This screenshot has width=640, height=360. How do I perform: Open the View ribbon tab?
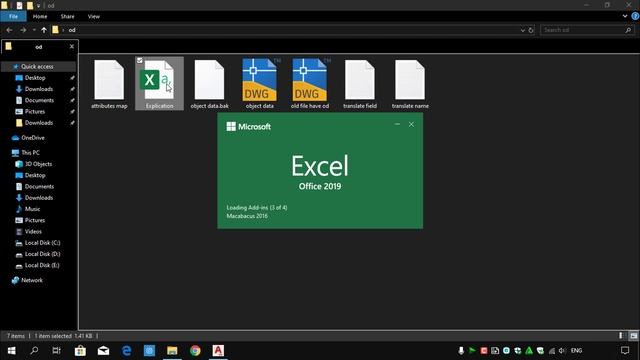pyautogui.click(x=93, y=16)
